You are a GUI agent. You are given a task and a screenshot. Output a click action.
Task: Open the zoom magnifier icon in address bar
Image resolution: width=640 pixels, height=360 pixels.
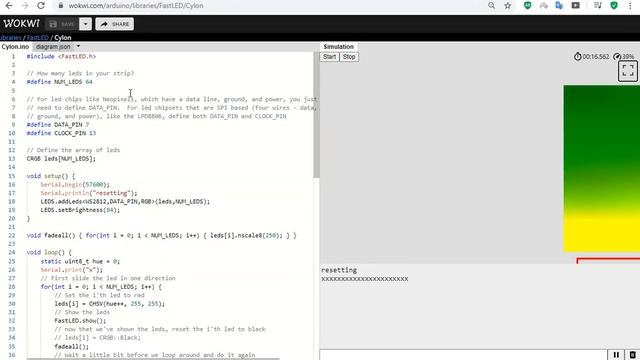pos(491,6)
